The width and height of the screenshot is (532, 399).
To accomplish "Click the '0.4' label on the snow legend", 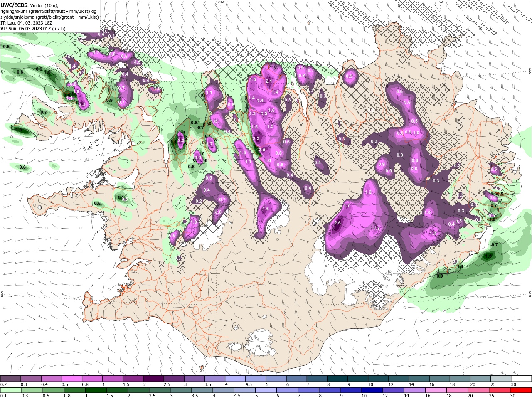I will [x=44, y=384].
